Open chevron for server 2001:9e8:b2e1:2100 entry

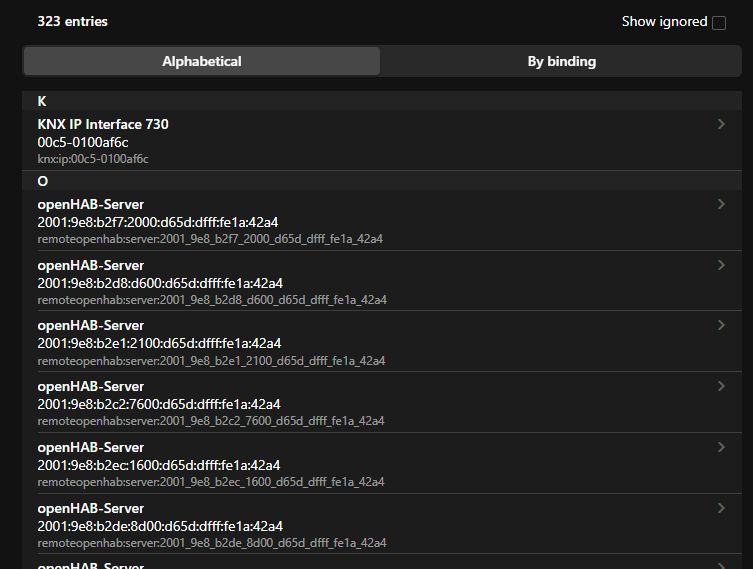(x=721, y=326)
